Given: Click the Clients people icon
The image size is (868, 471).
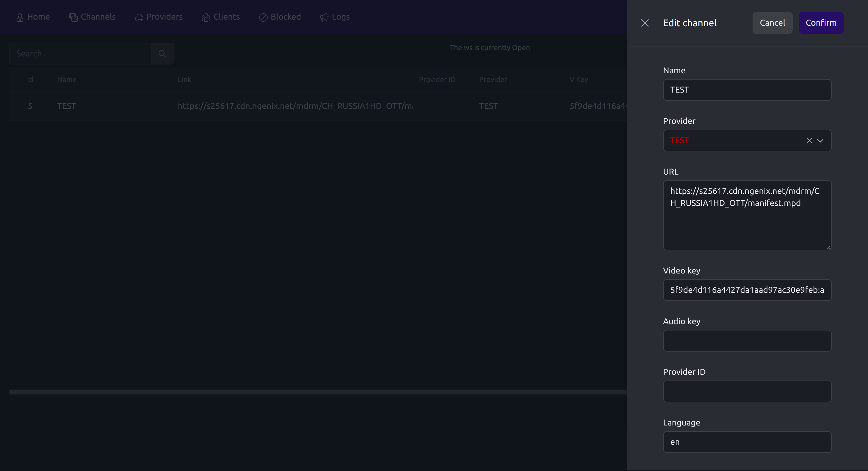Looking at the screenshot, I should (x=206, y=17).
